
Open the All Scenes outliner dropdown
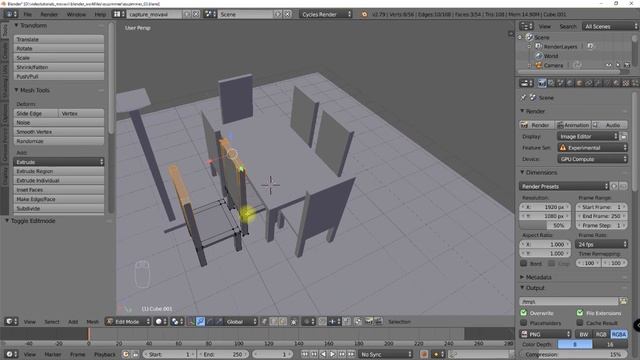[610, 27]
